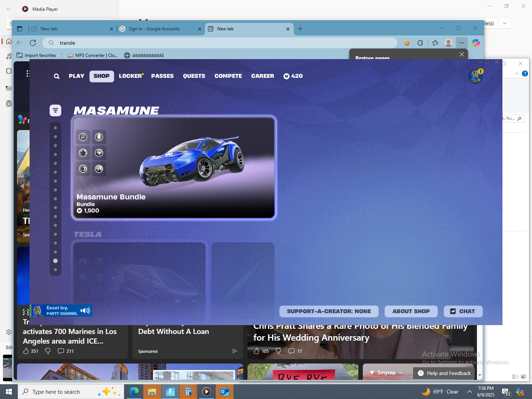Click Help and Feedback button
Screen dimensions: 532x399
pyautogui.click(x=444, y=373)
